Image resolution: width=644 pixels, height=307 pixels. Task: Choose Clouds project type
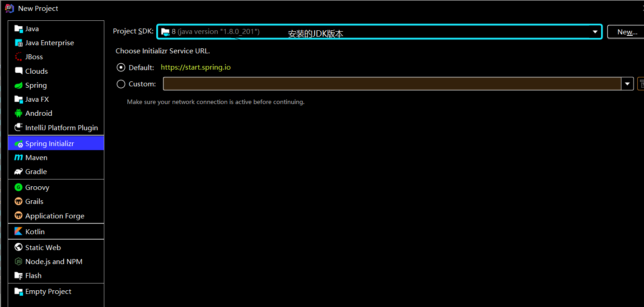(56, 71)
